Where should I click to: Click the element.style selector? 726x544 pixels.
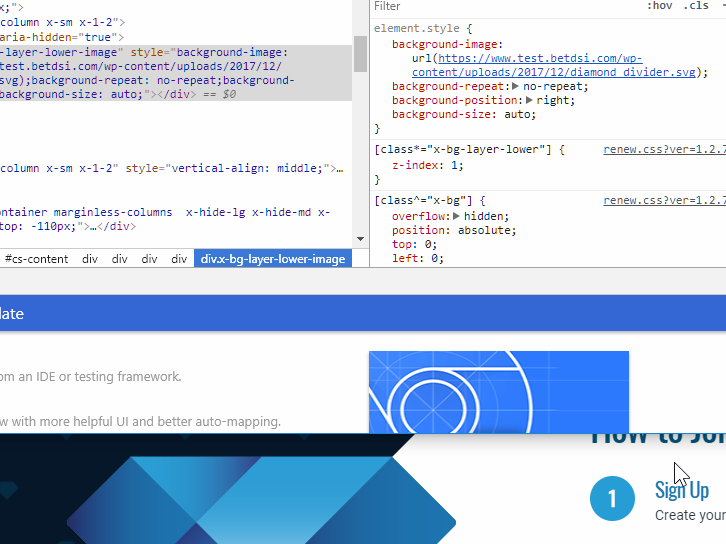pos(416,29)
